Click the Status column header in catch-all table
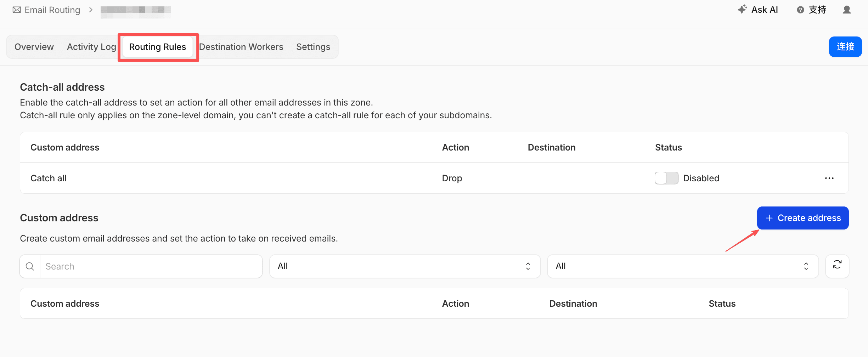868x357 pixels. point(668,147)
